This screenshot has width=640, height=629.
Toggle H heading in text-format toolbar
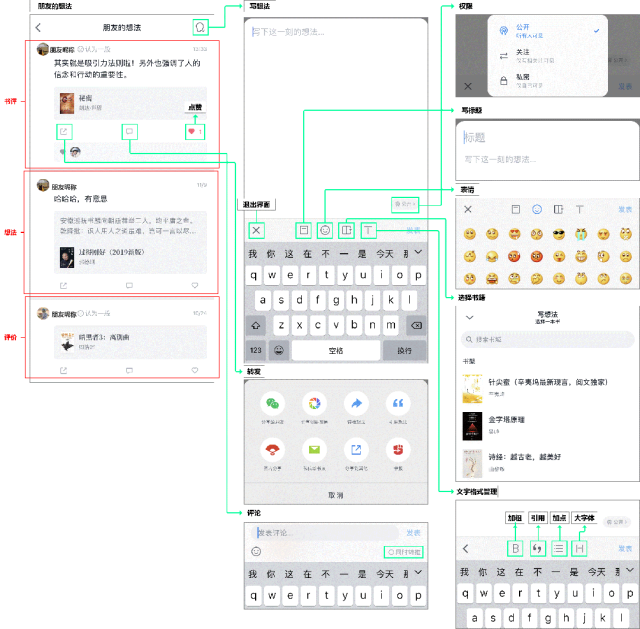tap(579, 549)
